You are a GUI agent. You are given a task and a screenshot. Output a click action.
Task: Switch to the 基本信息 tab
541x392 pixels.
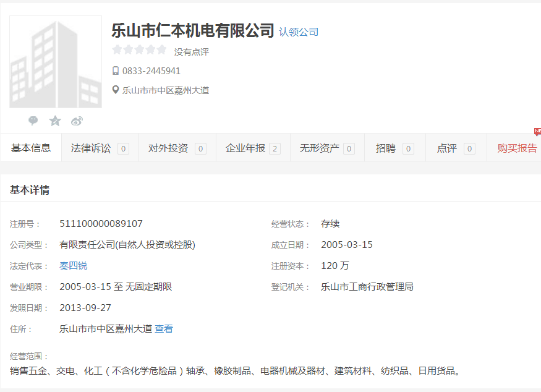pyautogui.click(x=31, y=148)
